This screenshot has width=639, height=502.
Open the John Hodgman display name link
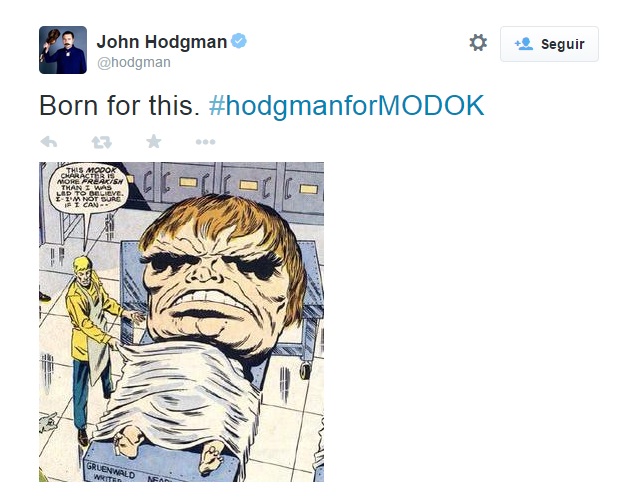tap(162, 42)
